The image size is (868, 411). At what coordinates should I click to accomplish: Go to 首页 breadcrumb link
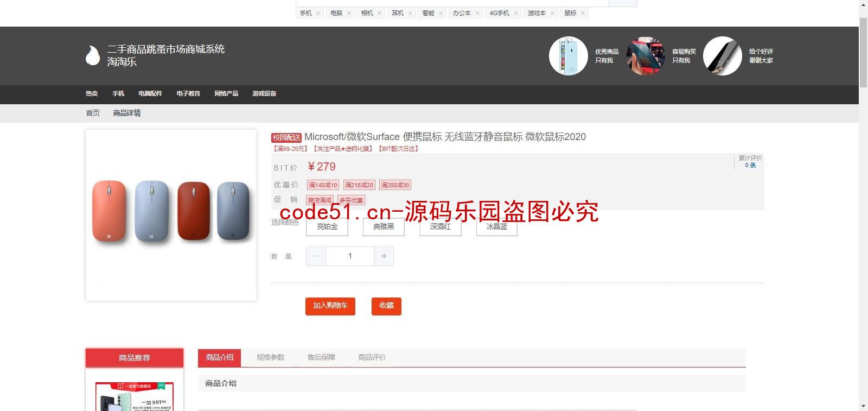[x=93, y=113]
